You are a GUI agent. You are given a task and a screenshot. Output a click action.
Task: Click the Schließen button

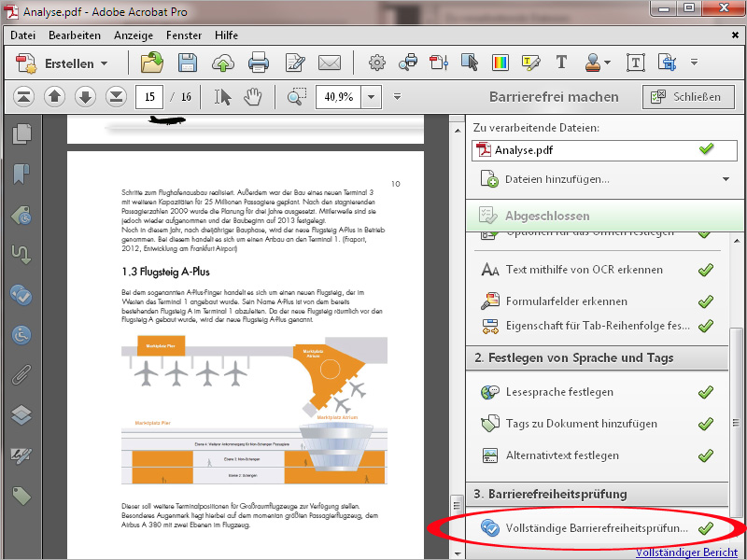pos(688,97)
